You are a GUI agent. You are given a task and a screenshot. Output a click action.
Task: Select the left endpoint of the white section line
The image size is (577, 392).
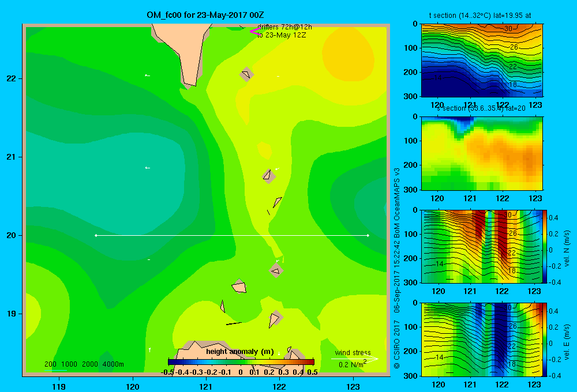96,235
